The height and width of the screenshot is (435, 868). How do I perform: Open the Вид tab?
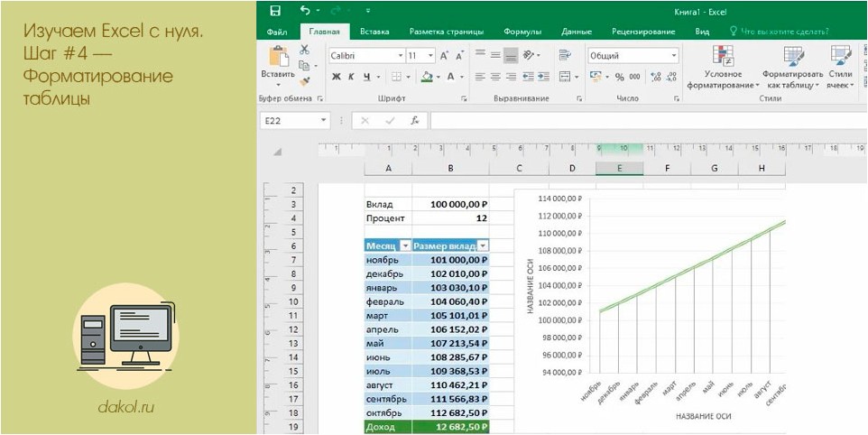tap(702, 32)
